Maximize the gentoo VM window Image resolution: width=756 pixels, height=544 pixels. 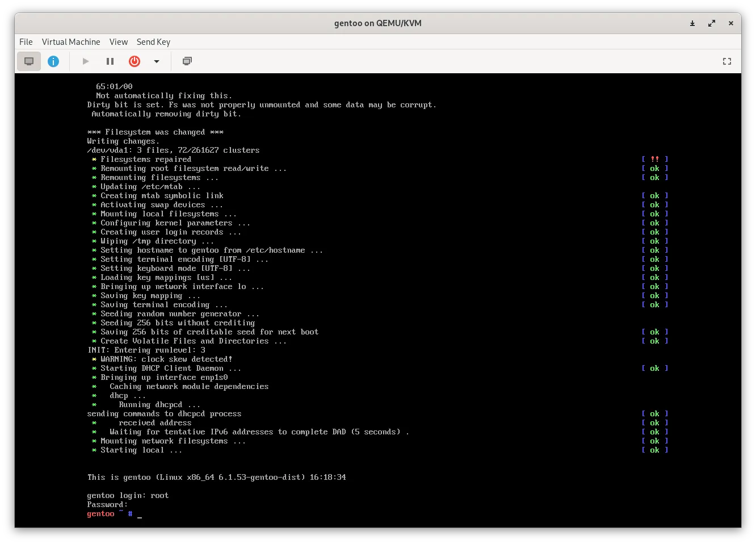712,23
